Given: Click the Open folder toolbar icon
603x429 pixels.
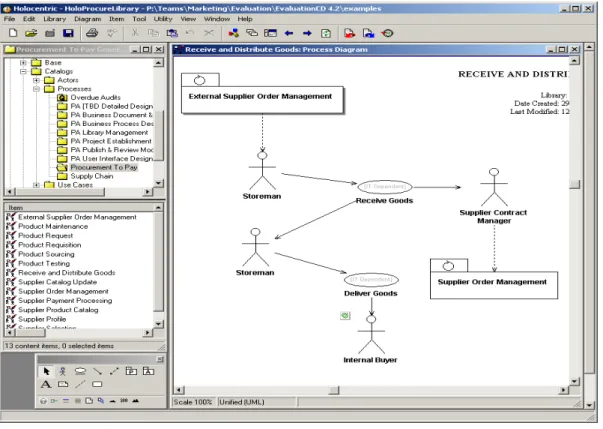Looking at the screenshot, I should point(31,33).
